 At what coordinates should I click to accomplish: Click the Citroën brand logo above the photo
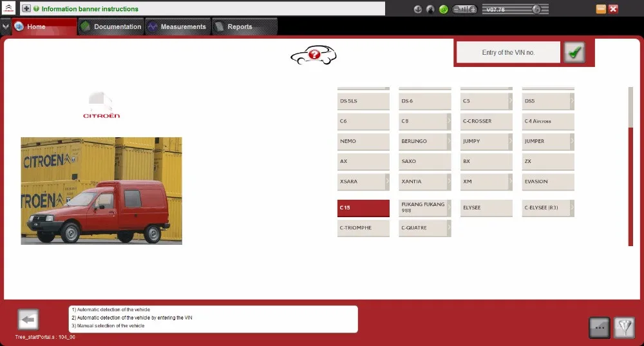(x=102, y=106)
